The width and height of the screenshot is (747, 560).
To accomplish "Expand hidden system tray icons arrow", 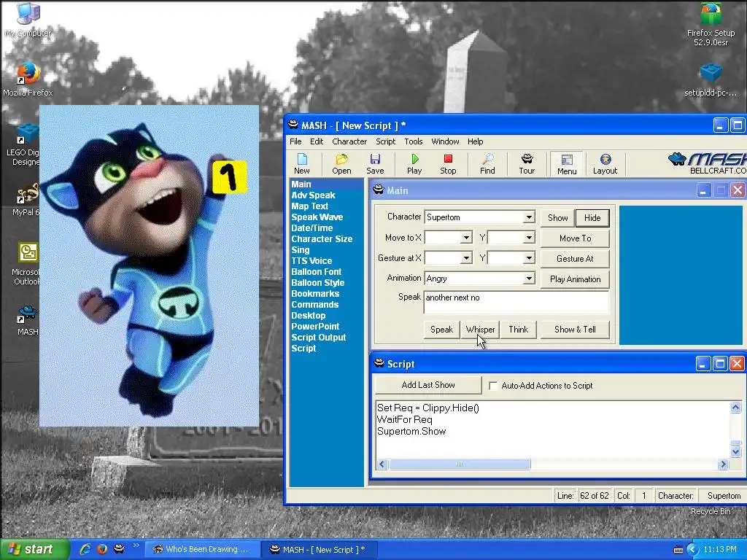I will point(693,550).
